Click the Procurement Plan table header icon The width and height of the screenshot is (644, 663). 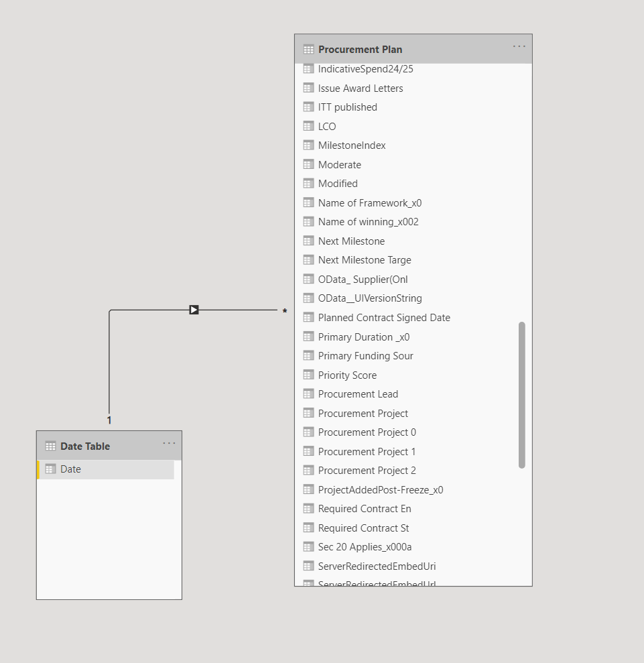pos(308,50)
